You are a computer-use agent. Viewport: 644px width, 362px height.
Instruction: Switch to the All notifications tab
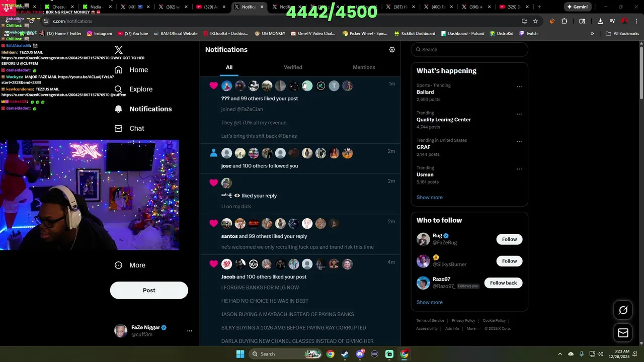229,67
